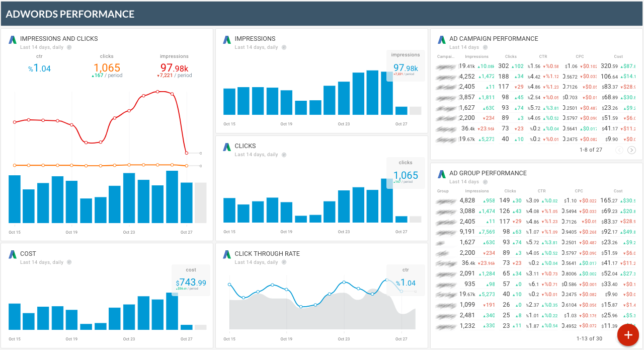Click the %1.04 value in Click Through Rate widget

(406, 283)
